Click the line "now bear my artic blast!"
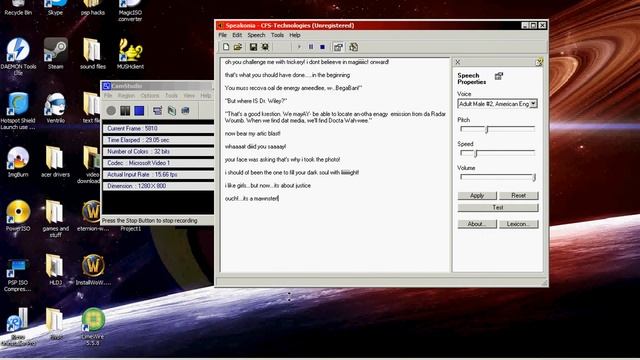The width and height of the screenshot is (640, 360). [x=252, y=133]
